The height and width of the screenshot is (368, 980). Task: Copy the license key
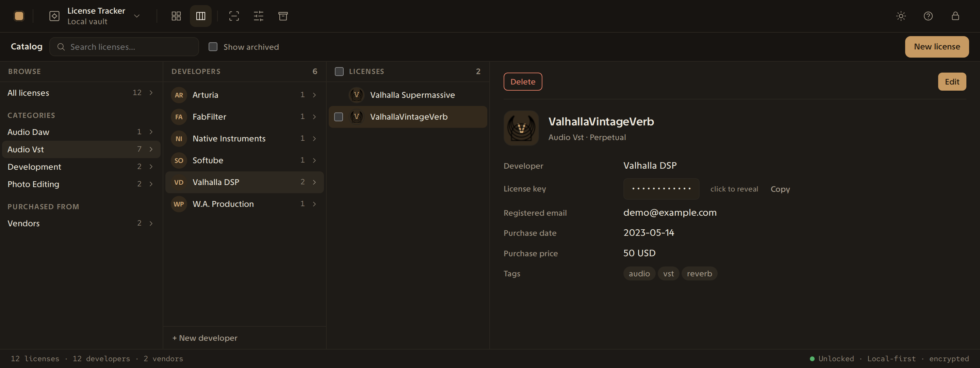coord(780,189)
